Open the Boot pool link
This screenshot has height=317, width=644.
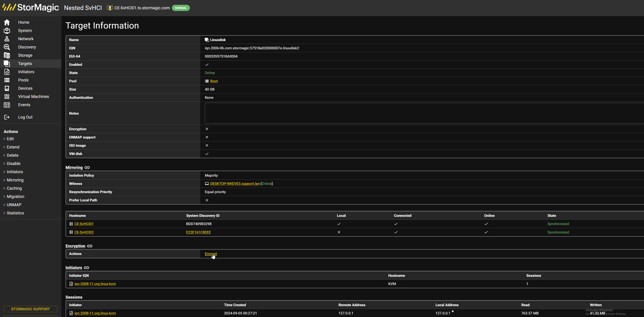[214, 81]
